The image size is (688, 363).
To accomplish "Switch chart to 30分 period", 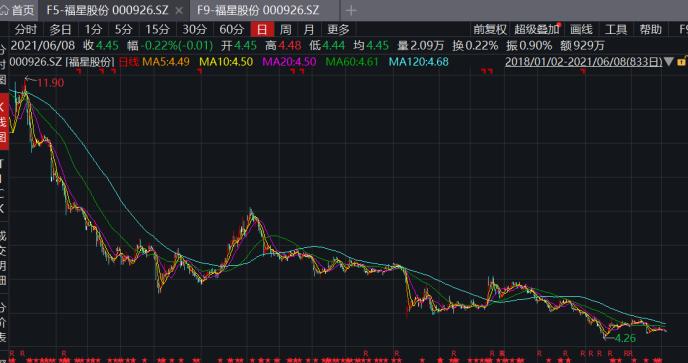I will point(194,29).
